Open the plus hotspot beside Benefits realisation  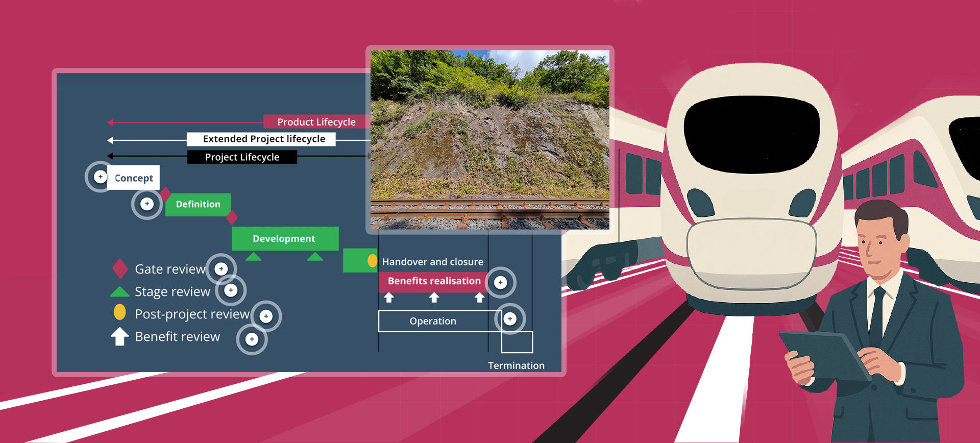[x=500, y=282]
